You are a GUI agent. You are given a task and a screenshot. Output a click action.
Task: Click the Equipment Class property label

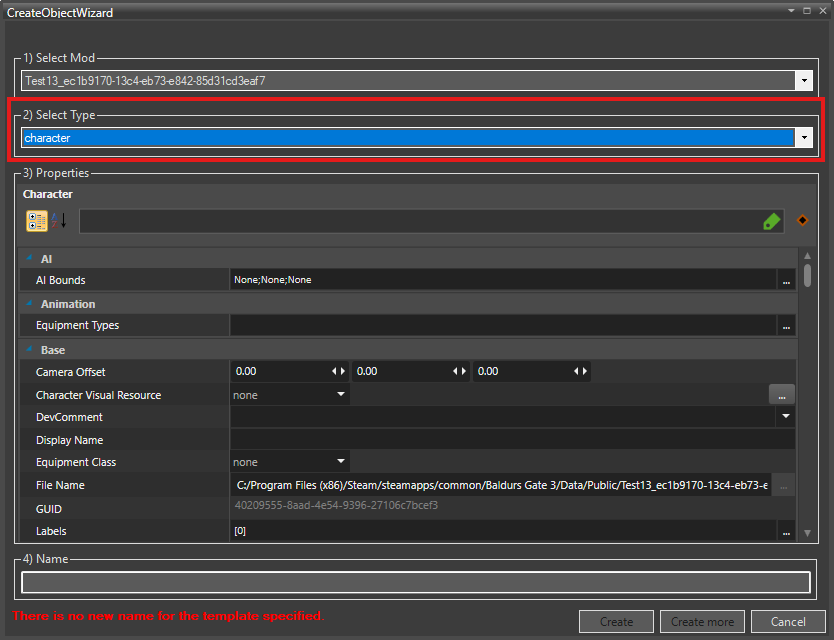click(x=76, y=462)
